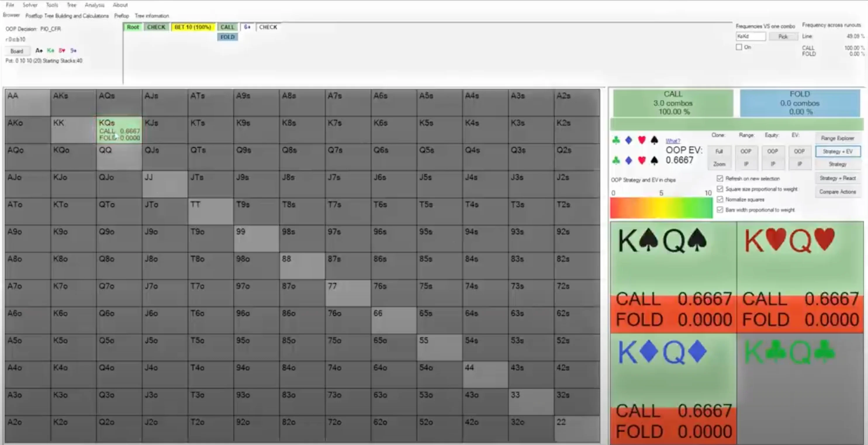This screenshot has height=445, width=868.
Task: Click the top-row red heart suit icon
Action: point(642,140)
